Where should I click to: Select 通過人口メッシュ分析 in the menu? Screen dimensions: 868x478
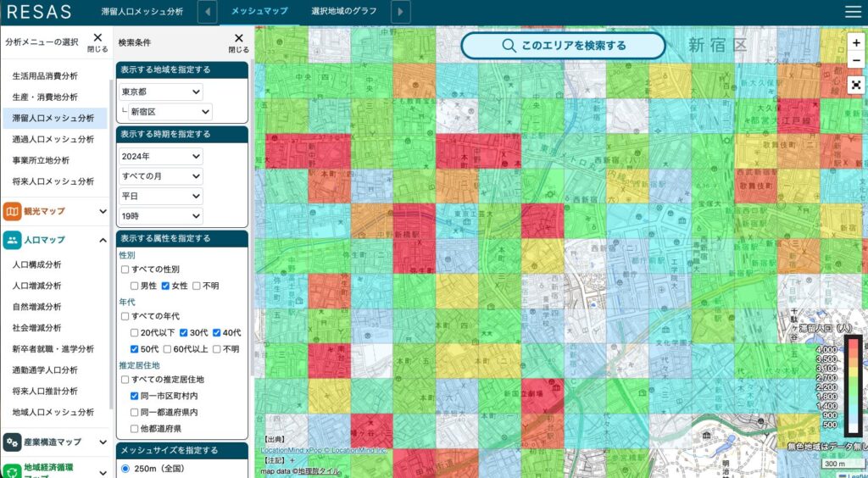coord(53,139)
